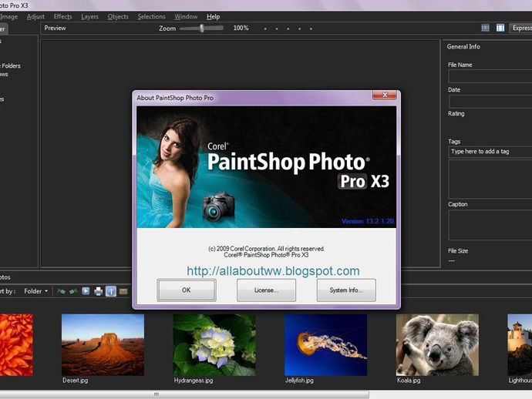Click the Date field in General Info
Screen dimensions: 532x399
coord(490,102)
